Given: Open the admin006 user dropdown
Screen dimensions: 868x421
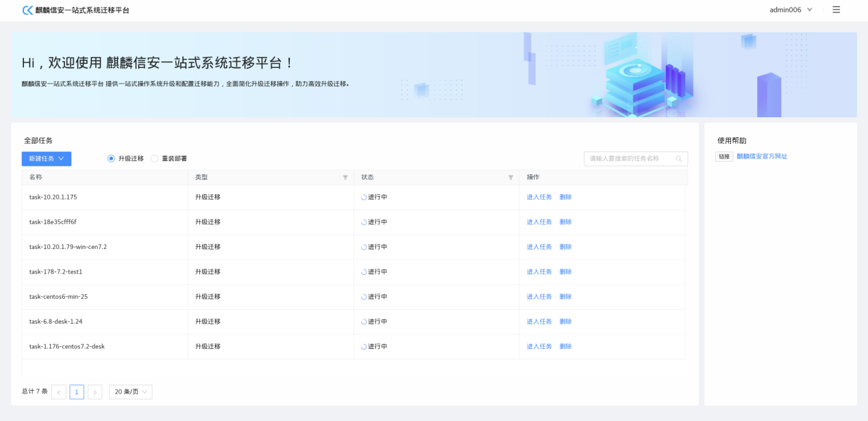Looking at the screenshot, I should pyautogui.click(x=791, y=10).
